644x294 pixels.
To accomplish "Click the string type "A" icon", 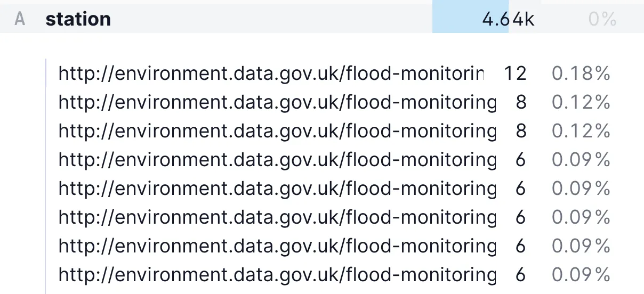I will (x=20, y=20).
